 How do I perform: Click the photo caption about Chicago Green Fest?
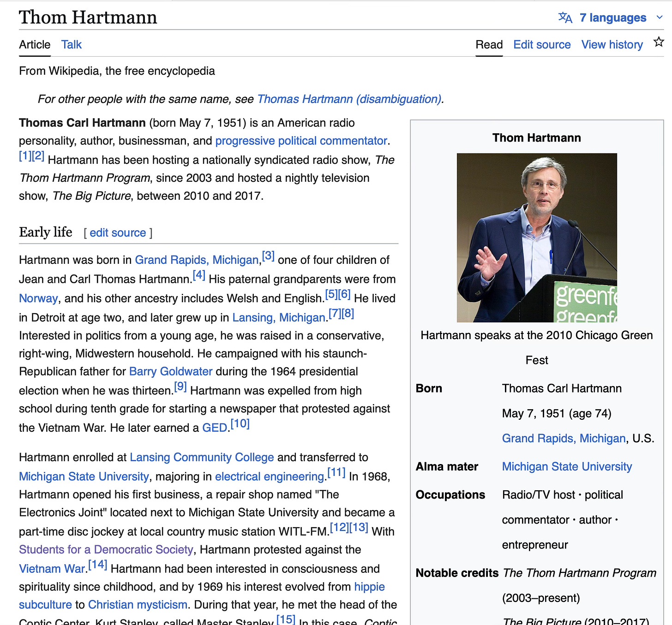[537, 348]
